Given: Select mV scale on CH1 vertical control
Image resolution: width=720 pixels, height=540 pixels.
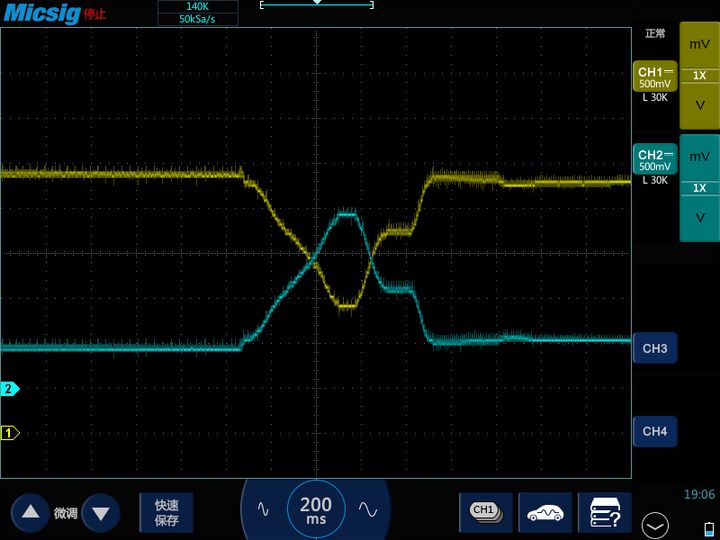Looking at the screenshot, I should (699, 45).
